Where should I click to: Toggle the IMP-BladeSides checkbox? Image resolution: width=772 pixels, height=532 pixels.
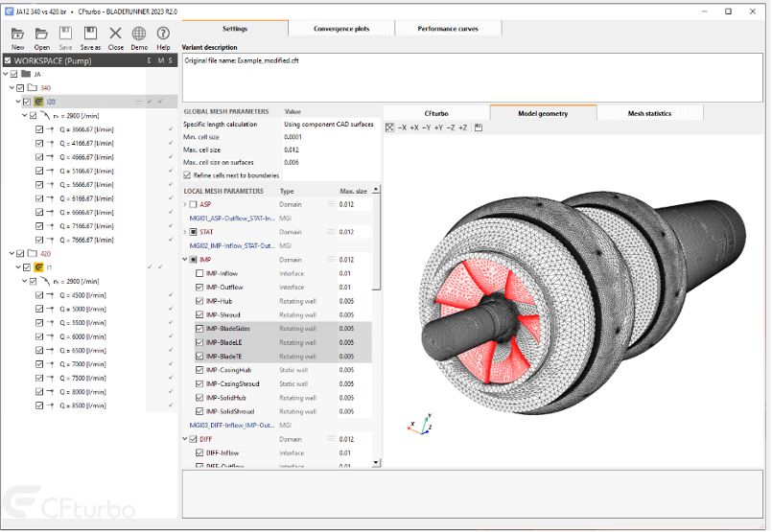pyautogui.click(x=199, y=328)
